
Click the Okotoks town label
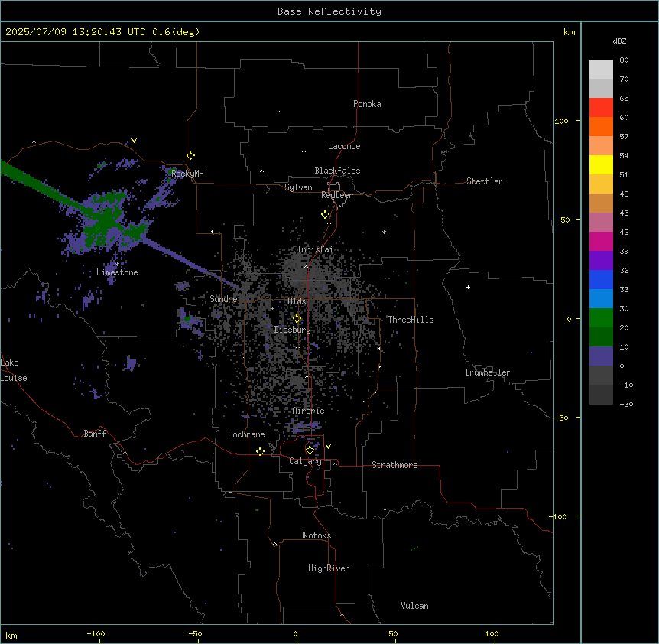[315, 535]
